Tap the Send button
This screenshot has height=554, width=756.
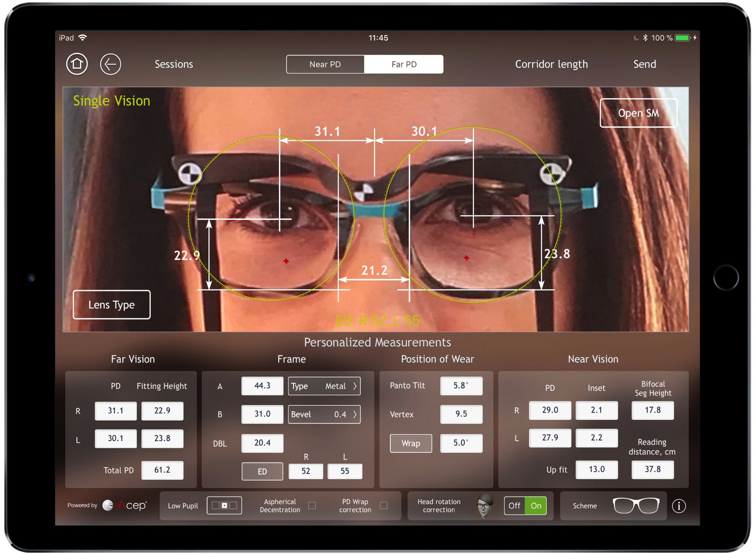click(644, 64)
